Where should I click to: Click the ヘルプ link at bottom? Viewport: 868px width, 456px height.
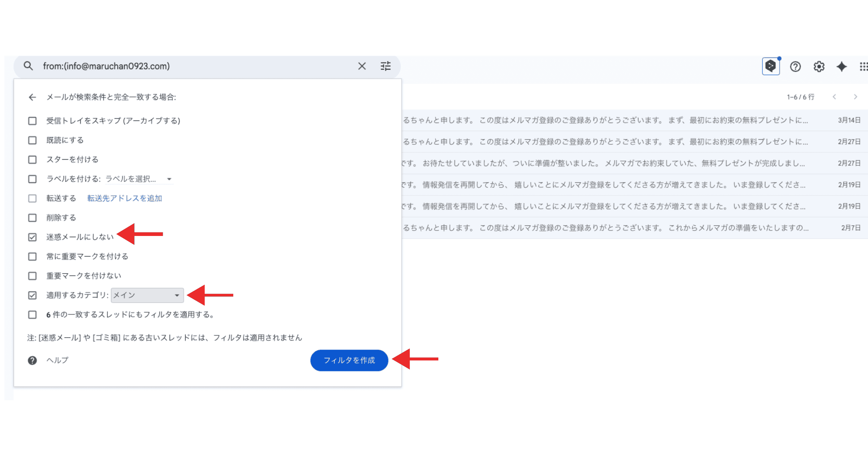(x=57, y=360)
